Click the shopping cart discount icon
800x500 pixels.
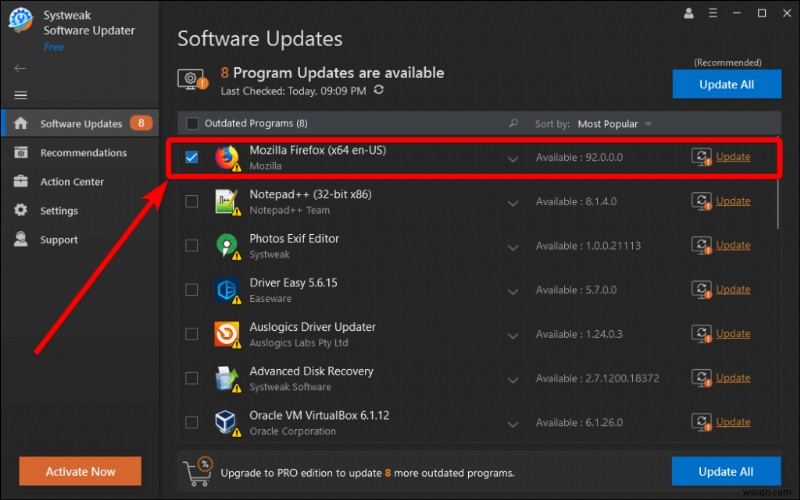(x=198, y=471)
